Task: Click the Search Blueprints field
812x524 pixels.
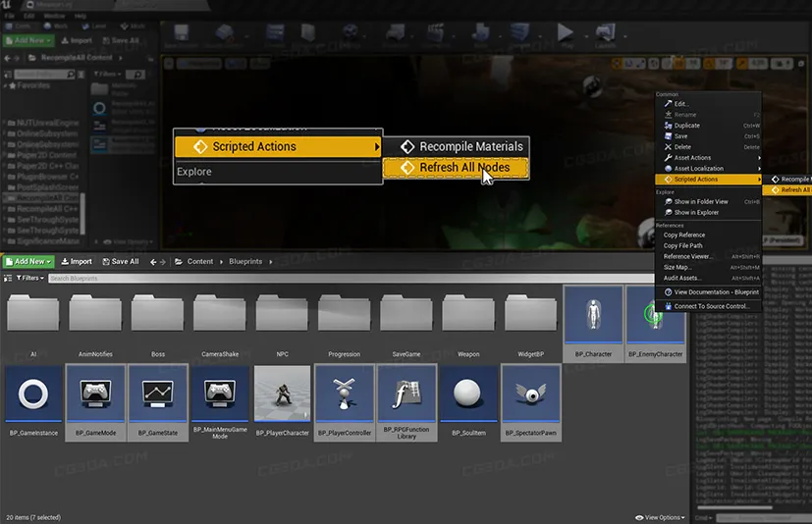Action: [x=352, y=278]
